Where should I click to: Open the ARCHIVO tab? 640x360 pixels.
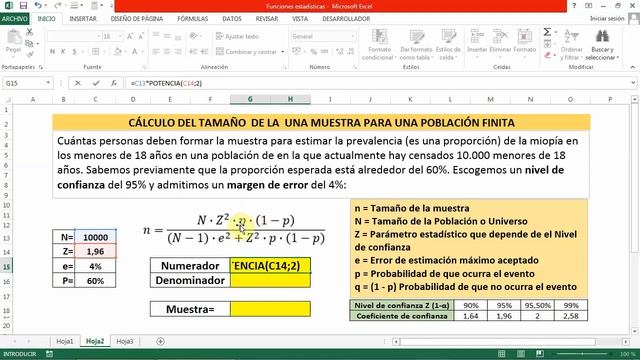click(15, 19)
